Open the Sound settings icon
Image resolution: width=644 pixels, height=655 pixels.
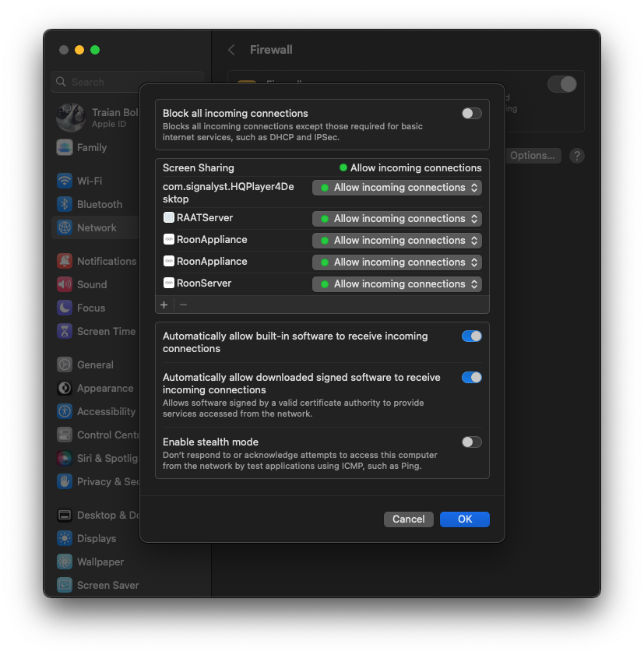(64, 284)
